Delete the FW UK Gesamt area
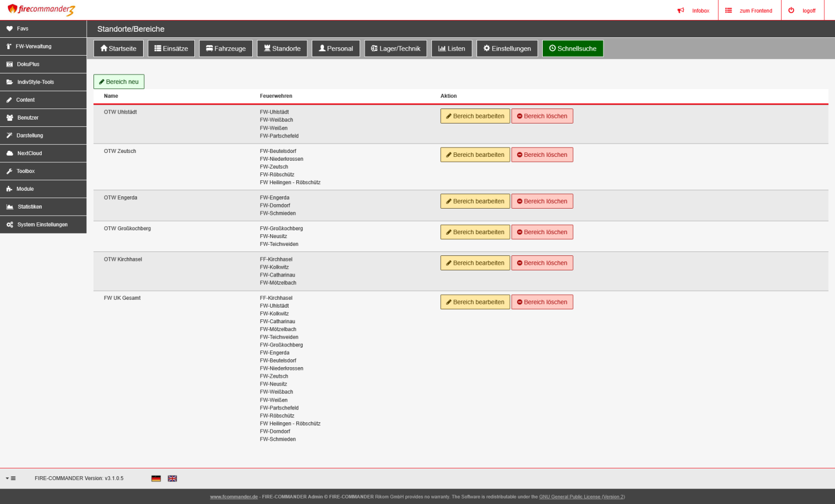The height and width of the screenshot is (504, 835). [x=542, y=302]
